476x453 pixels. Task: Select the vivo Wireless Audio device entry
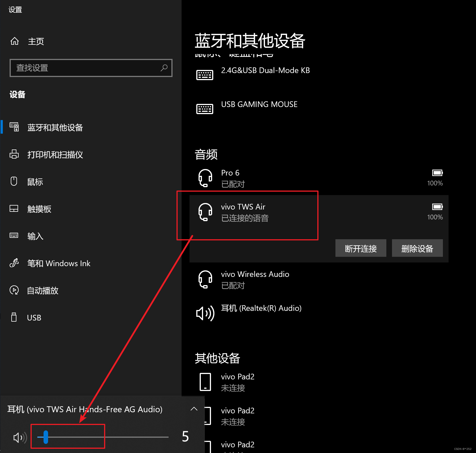(x=319, y=279)
